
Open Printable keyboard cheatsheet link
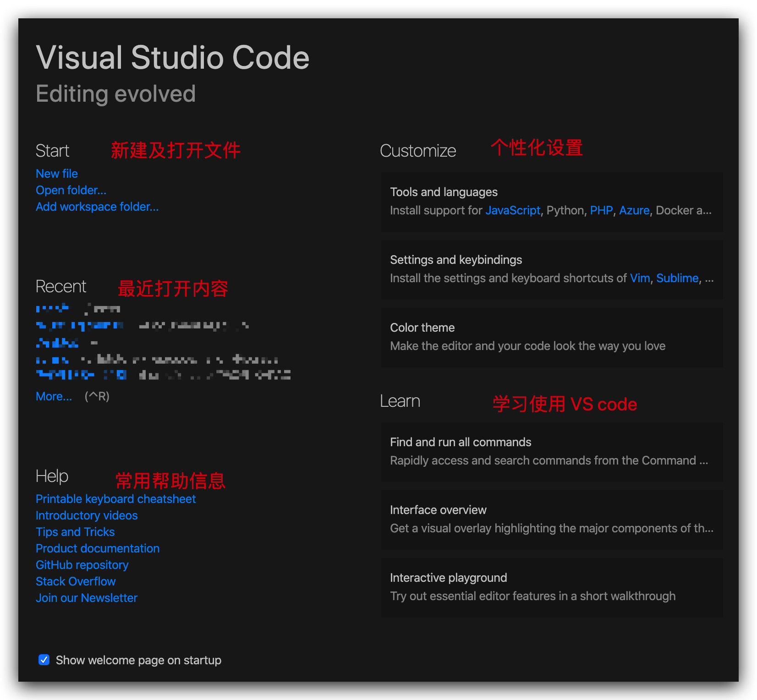pyautogui.click(x=115, y=499)
